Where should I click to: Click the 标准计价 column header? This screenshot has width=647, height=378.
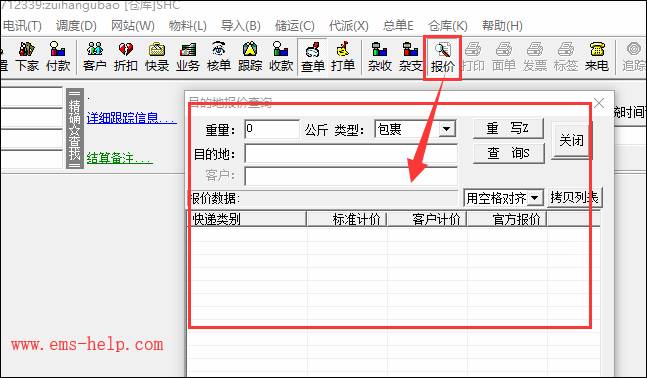(x=347, y=219)
